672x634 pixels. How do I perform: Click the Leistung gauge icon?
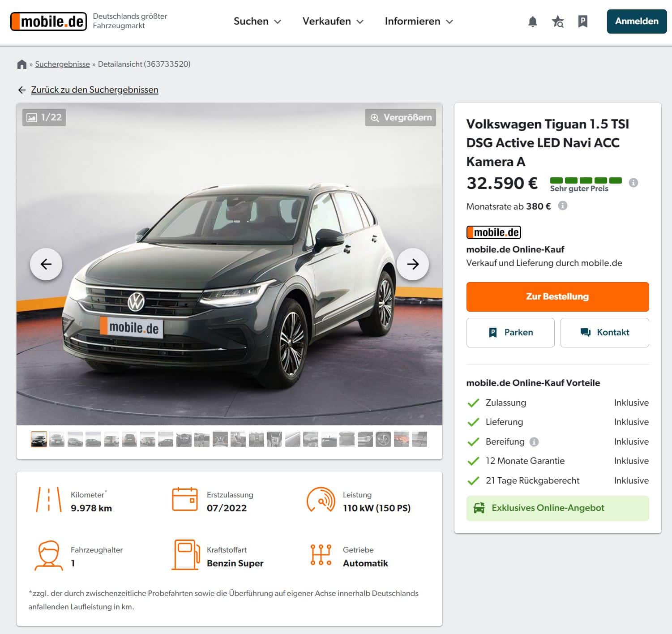pyautogui.click(x=321, y=500)
